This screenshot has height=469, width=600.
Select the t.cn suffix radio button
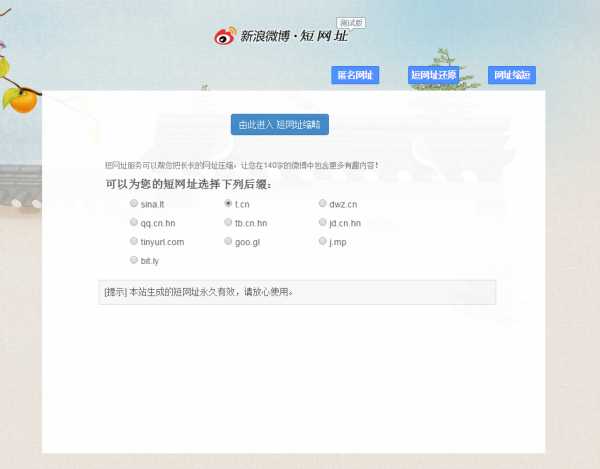(228, 203)
